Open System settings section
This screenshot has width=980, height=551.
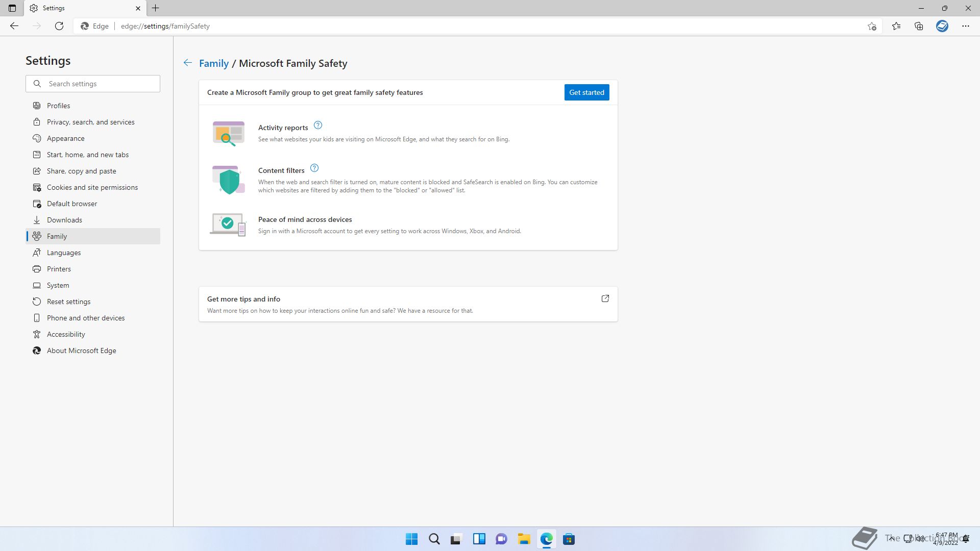coord(93,285)
